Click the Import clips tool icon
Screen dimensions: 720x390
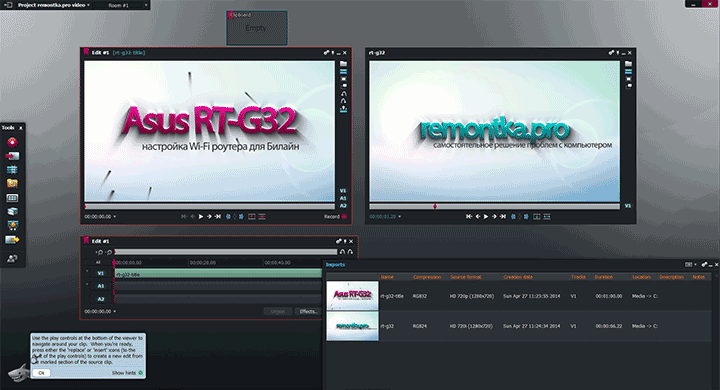(12, 156)
